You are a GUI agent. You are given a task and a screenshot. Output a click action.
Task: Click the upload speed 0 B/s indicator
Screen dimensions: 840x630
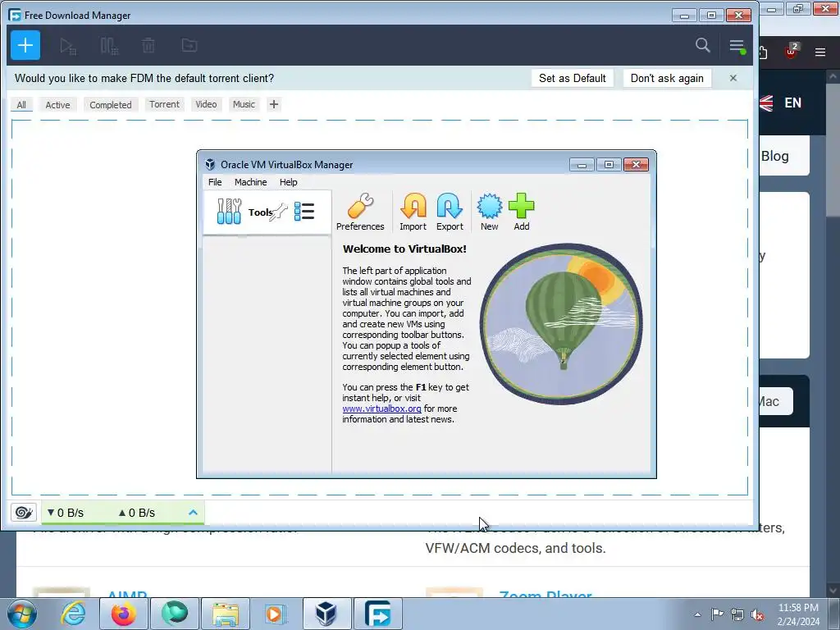(x=137, y=513)
